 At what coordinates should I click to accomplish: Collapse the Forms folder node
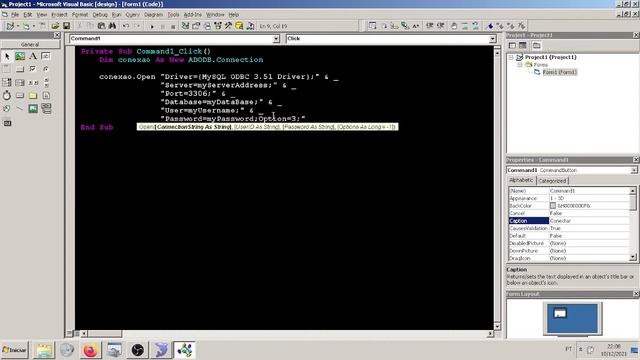pos(520,65)
